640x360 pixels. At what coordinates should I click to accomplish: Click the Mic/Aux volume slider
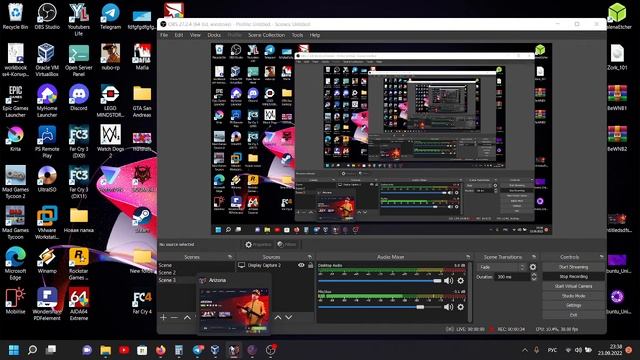click(380, 307)
